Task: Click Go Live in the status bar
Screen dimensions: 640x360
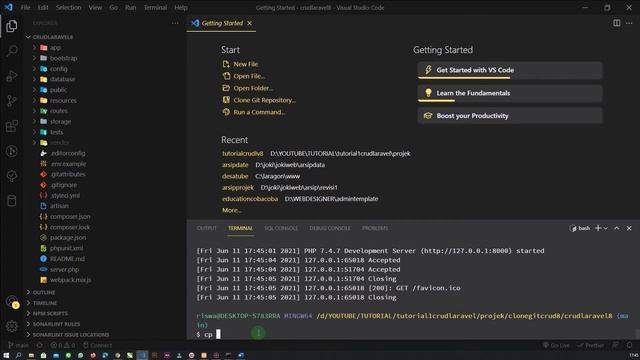Action: pos(556,345)
